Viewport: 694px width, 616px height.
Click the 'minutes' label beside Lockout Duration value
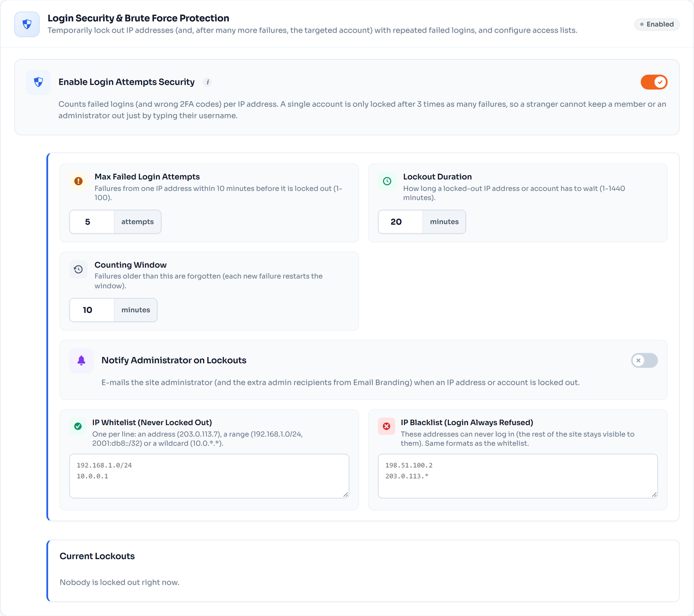(x=444, y=222)
